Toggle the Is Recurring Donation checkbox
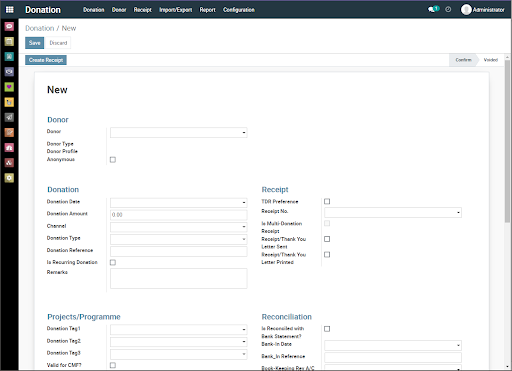The height and width of the screenshot is (371, 512). [x=113, y=263]
